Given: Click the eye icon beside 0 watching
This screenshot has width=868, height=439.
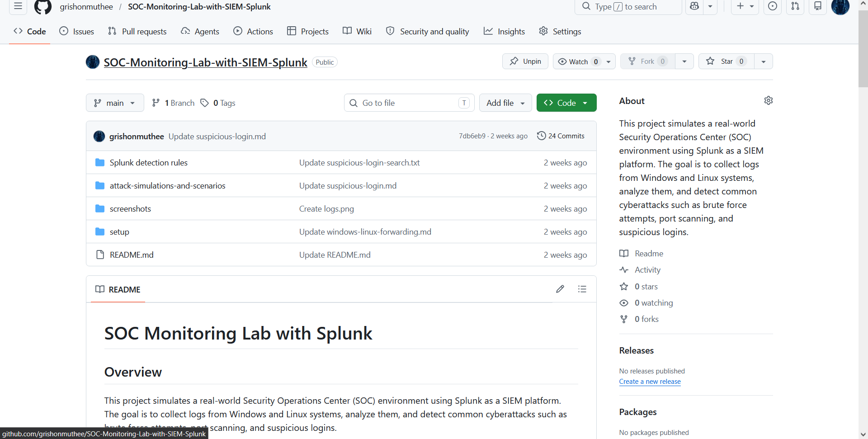Looking at the screenshot, I should (624, 303).
